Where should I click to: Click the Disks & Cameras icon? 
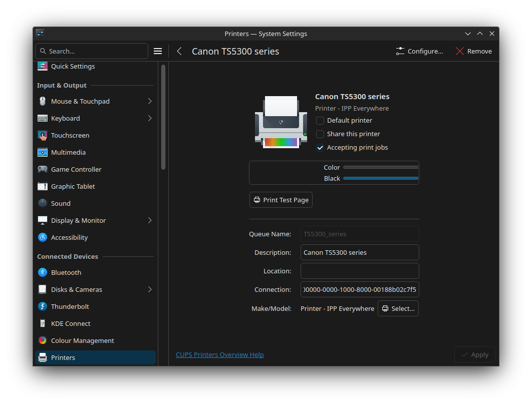[43, 289]
